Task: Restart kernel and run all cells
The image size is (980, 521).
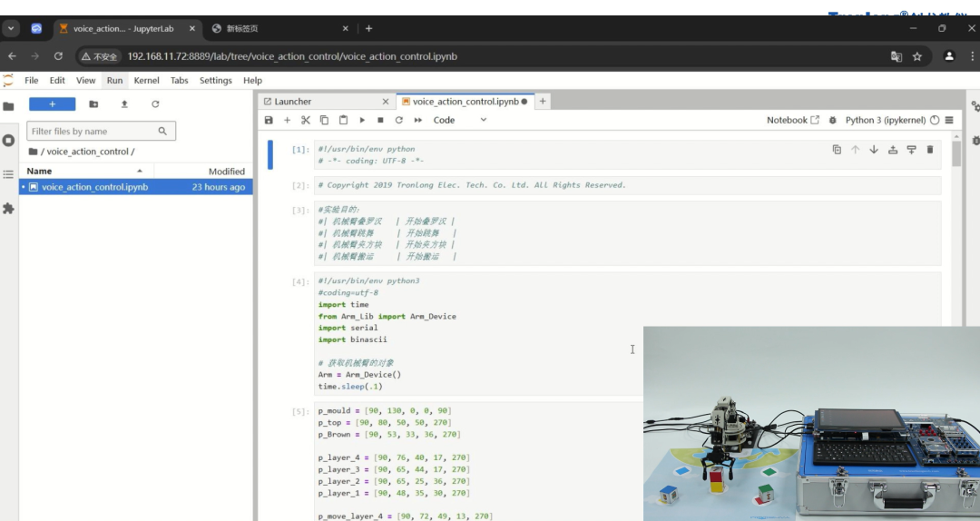Action: (418, 120)
